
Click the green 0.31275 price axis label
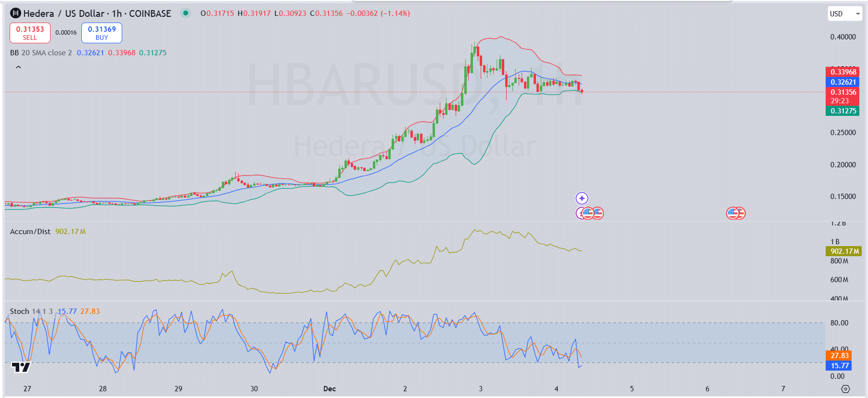point(843,111)
